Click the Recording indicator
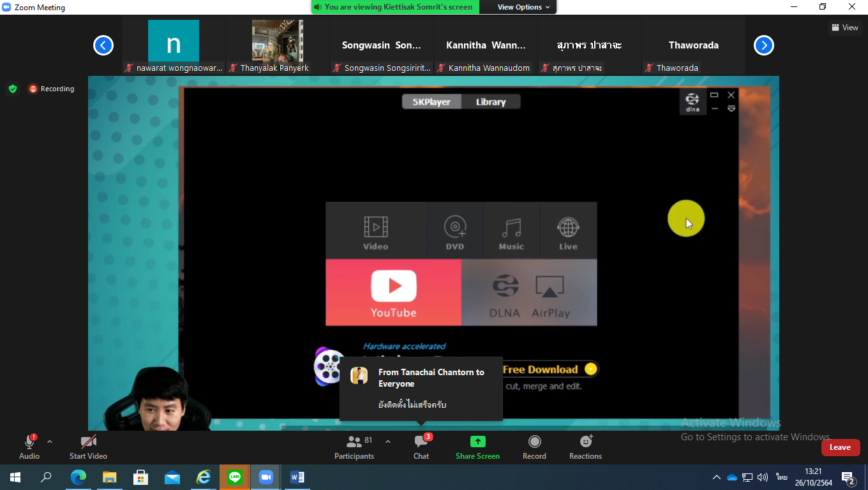Image resolution: width=868 pixels, height=490 pixels. click(x=52, y=89)
